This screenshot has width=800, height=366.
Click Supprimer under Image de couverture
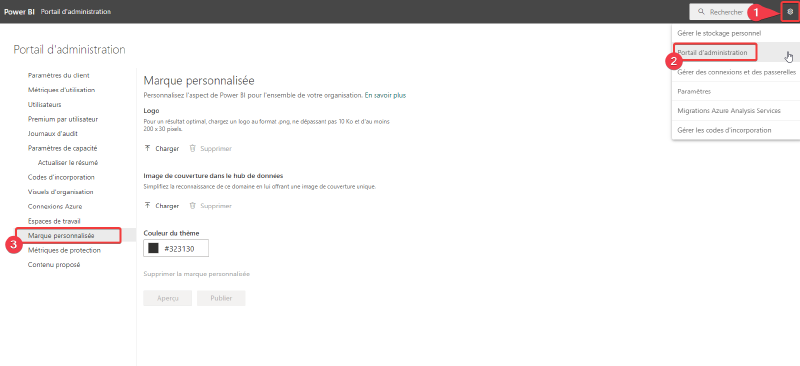coord(216,206)
